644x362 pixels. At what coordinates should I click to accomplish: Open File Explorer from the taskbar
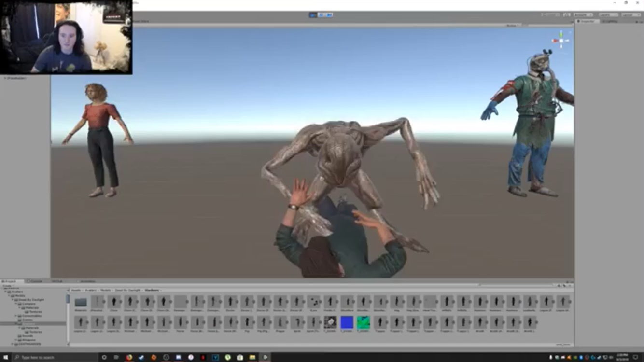(x=252, y=357)
